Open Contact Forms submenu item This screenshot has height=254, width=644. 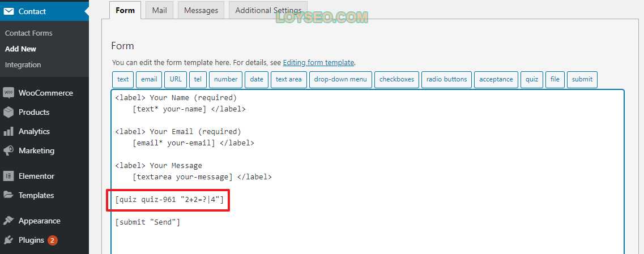pos(28,33)
